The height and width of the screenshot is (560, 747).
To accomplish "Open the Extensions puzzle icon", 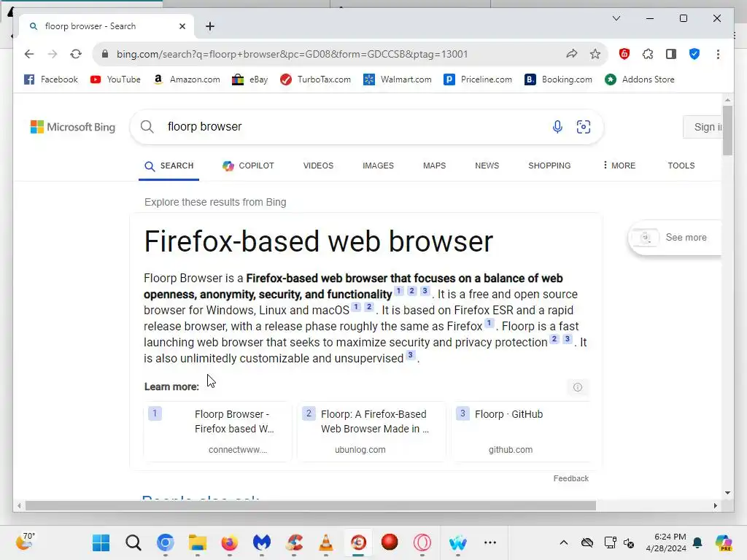I will pos(648,54).
